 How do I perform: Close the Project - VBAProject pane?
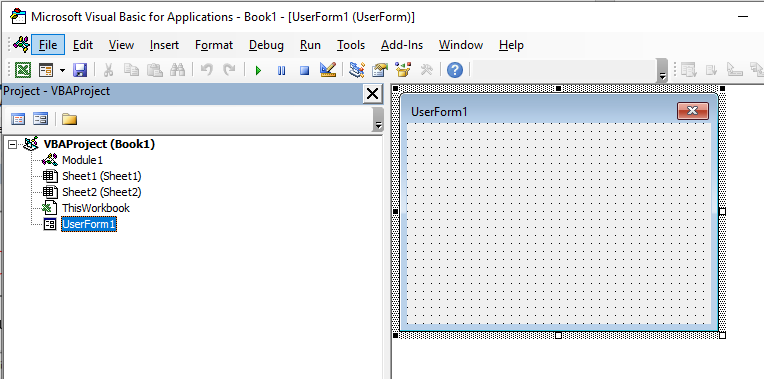pos(372,94)
